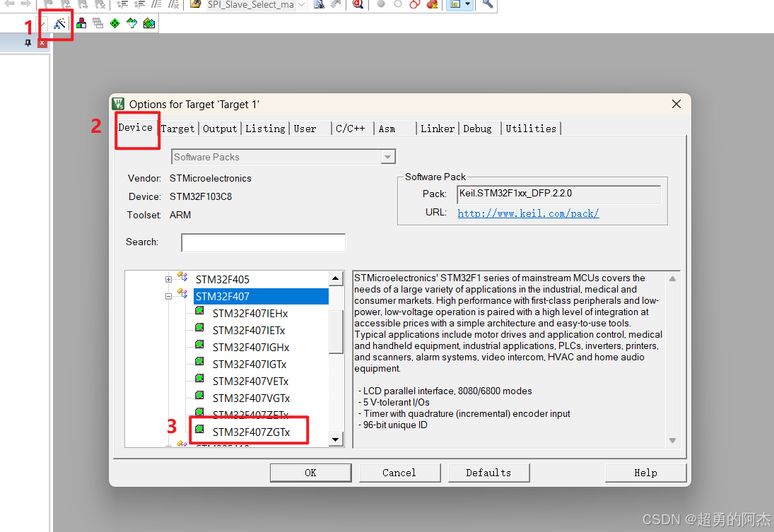Screen dimensions: 774x532
Task: Click the Enable/Disable Breakpoint hollow circle icon
Action: click(x=398, y=4)
